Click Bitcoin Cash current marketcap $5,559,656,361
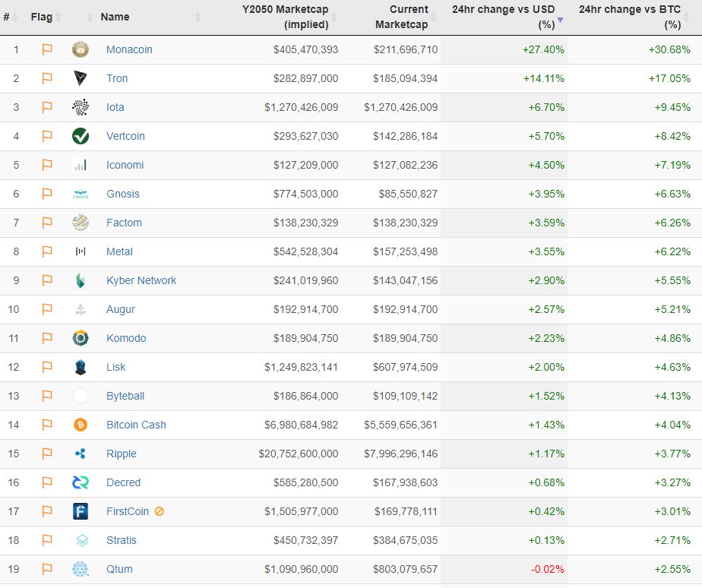Screen dimensions: 702x588 400,425
